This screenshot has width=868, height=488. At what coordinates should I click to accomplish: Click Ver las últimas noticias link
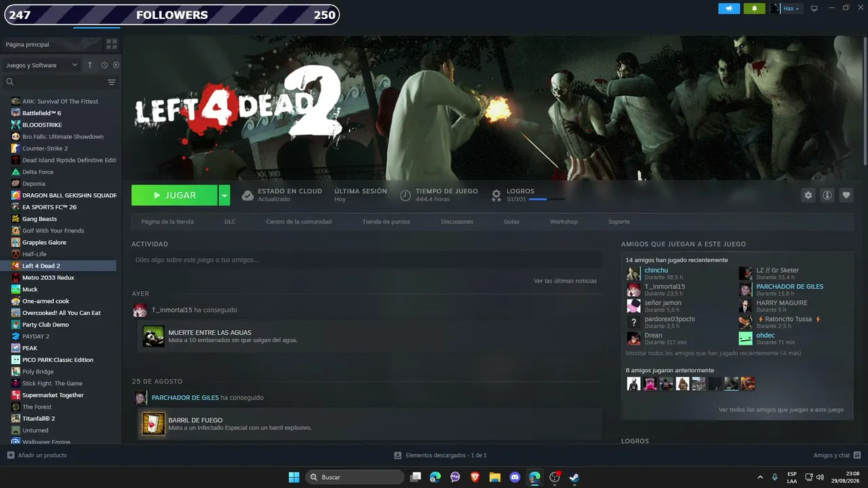tap(566, 281)
